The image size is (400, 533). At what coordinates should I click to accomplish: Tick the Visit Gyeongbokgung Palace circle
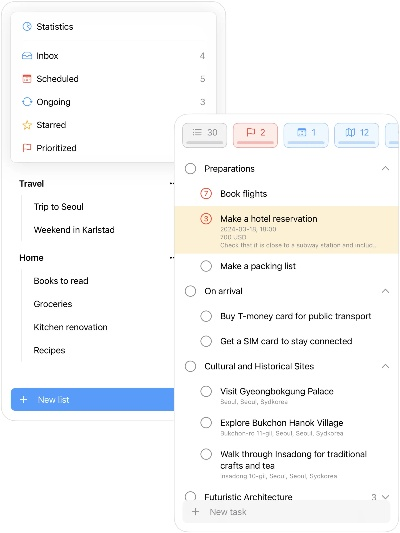(x=206, y=391)
